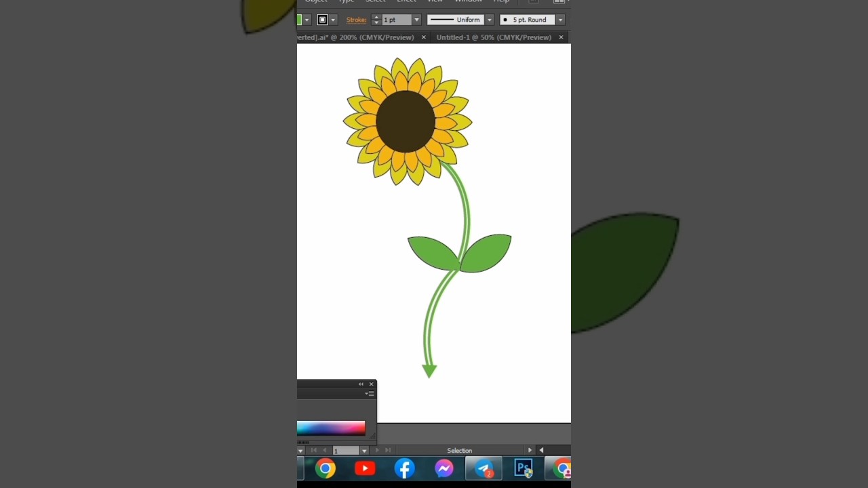Increase stroke weight with the up arrow
The image size is (868, 488).
pyautogui.click(x=376, y=17)
